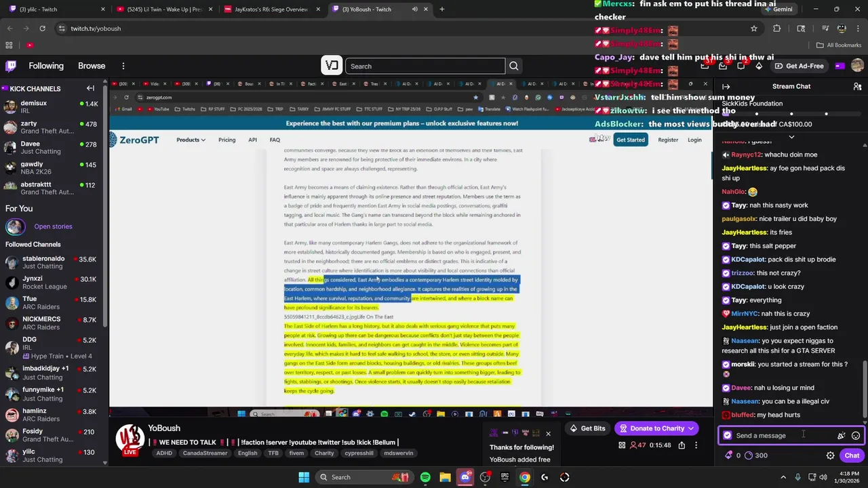Open File Explorer from the taskbar

445,477
